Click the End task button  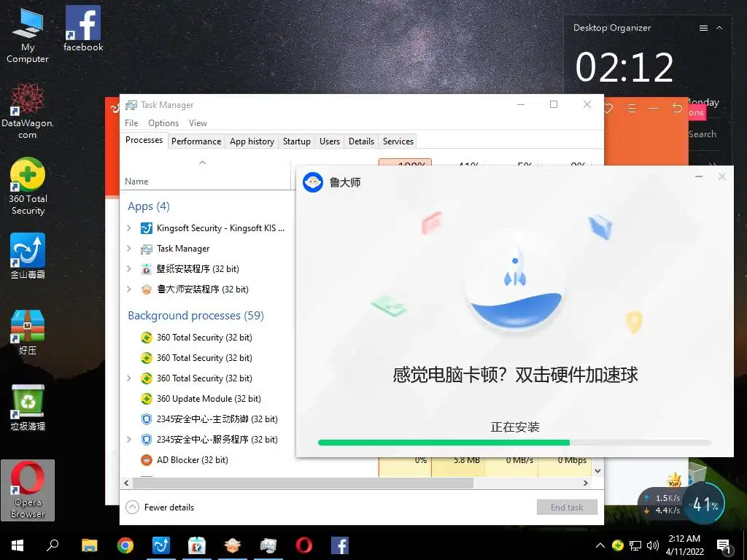point(567,507)
